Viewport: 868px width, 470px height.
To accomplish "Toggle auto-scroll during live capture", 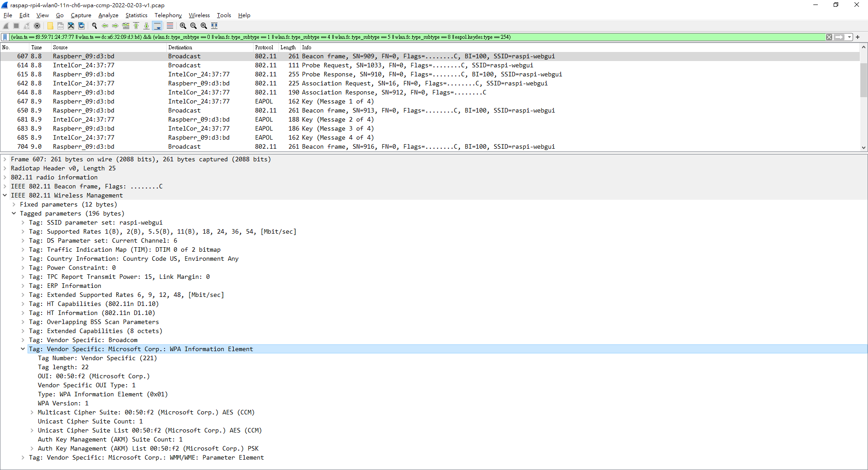I will 157,26.
